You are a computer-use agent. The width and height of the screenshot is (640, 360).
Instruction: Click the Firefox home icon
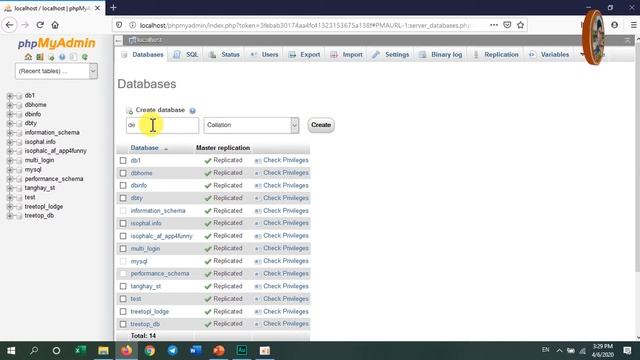(55, 25)
